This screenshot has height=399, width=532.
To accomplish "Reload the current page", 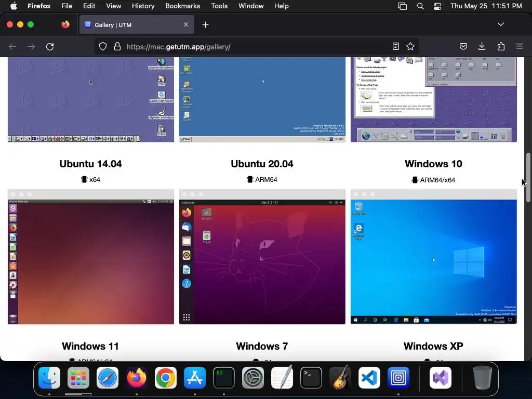I will click(x=50, y=46).
